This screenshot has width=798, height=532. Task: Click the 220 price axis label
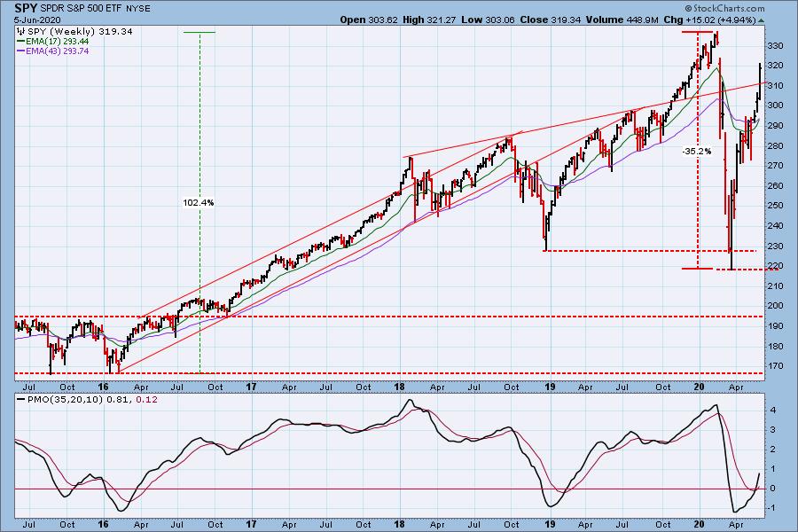point(775,266)
